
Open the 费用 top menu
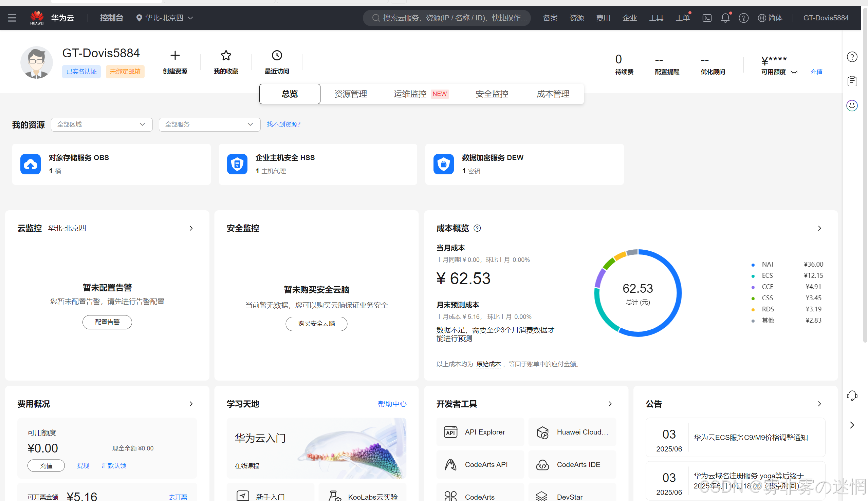[x=603, y=18]
